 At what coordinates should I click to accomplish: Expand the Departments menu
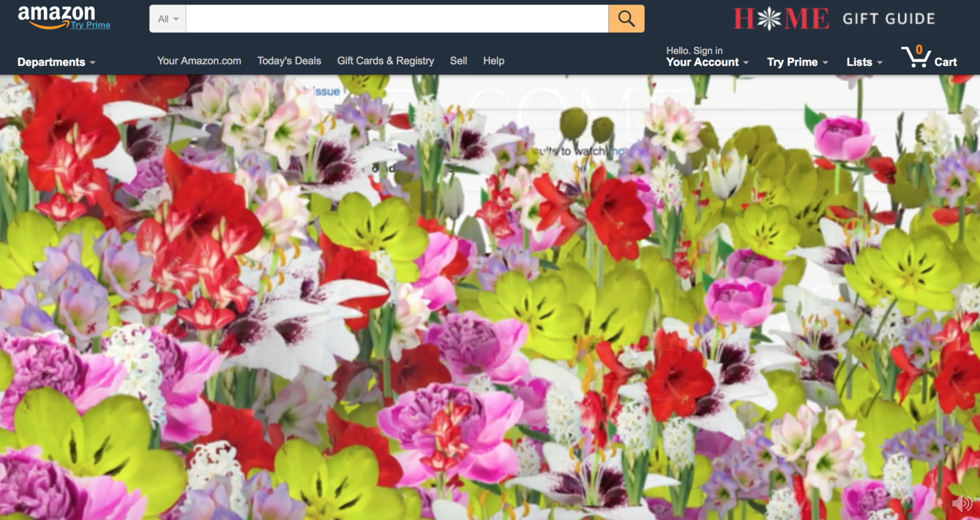pos(56,62)
